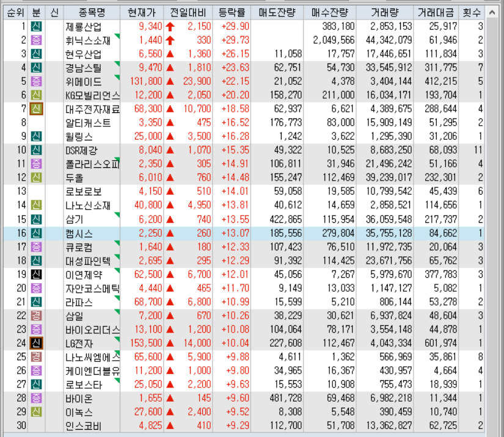This screenshot has width=504, height=437.
Task: Sort by the 매도잔량 column header
Action: [277, 13]
